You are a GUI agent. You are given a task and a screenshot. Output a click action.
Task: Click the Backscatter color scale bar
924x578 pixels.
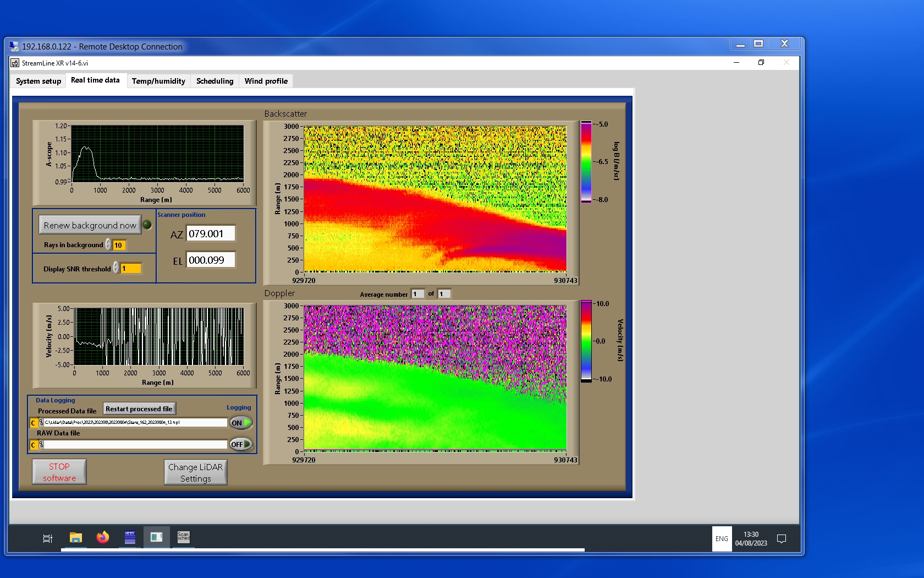coord(586,162)
